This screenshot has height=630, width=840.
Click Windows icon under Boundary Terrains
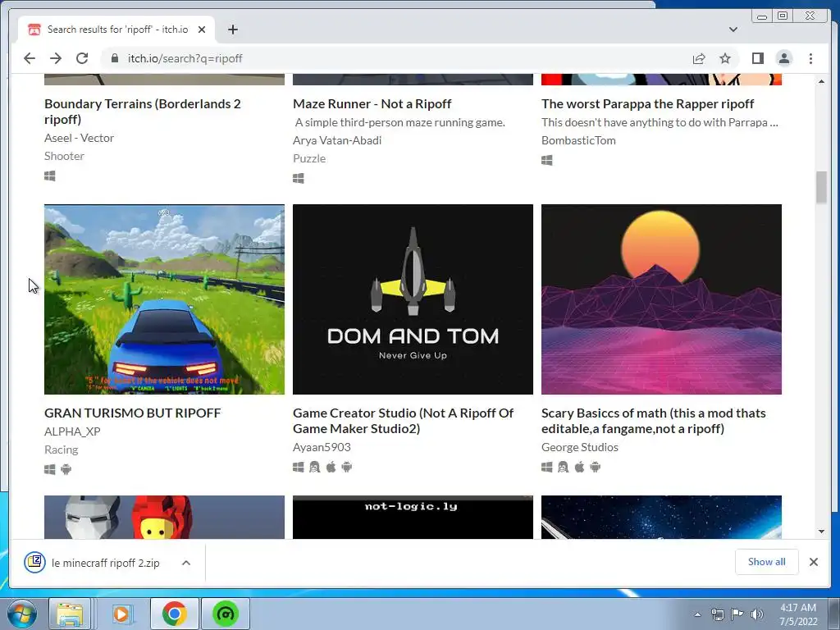point(50,176)
